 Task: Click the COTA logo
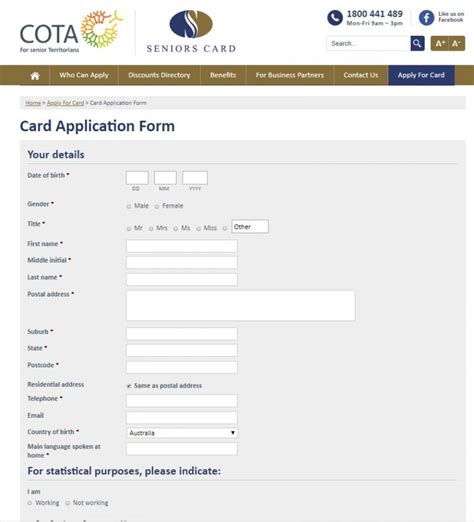pyautogui.click(x=71, y=32)
